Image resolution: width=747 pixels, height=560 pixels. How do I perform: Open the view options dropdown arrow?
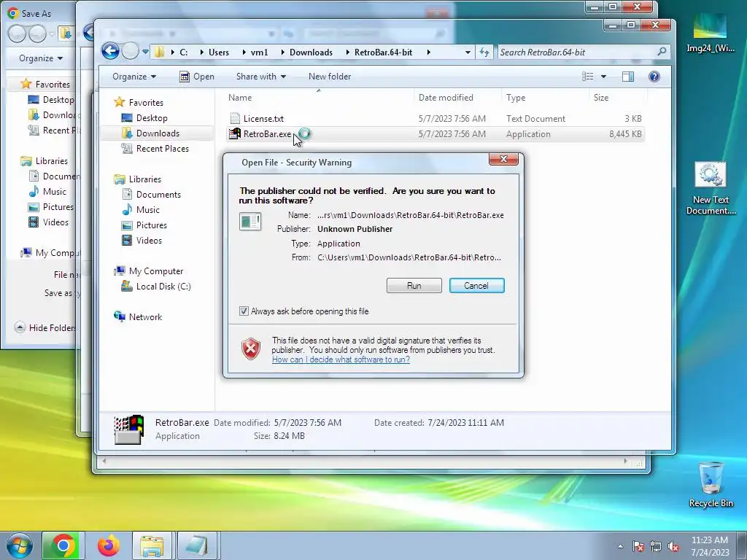pyautogui.click(x=603, y=77)
